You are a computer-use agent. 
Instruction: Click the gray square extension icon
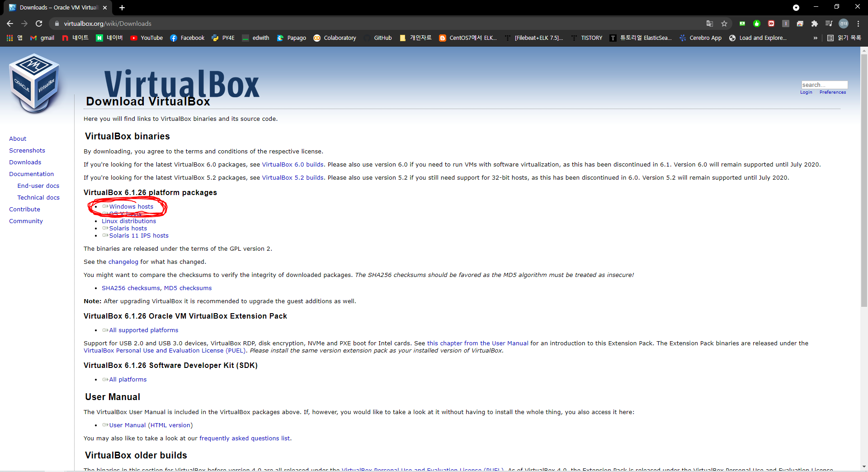(x=786, y=24)
